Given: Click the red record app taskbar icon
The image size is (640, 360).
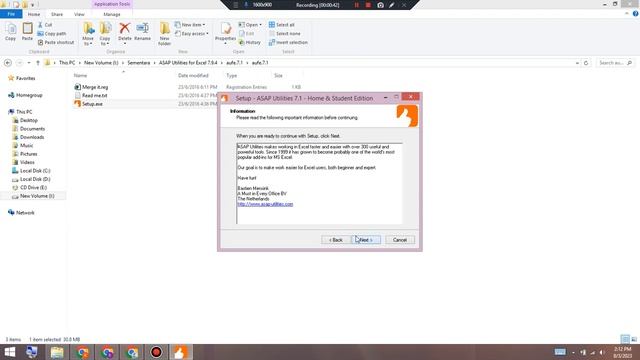Looking at the screenshot, I should point(156,352).
